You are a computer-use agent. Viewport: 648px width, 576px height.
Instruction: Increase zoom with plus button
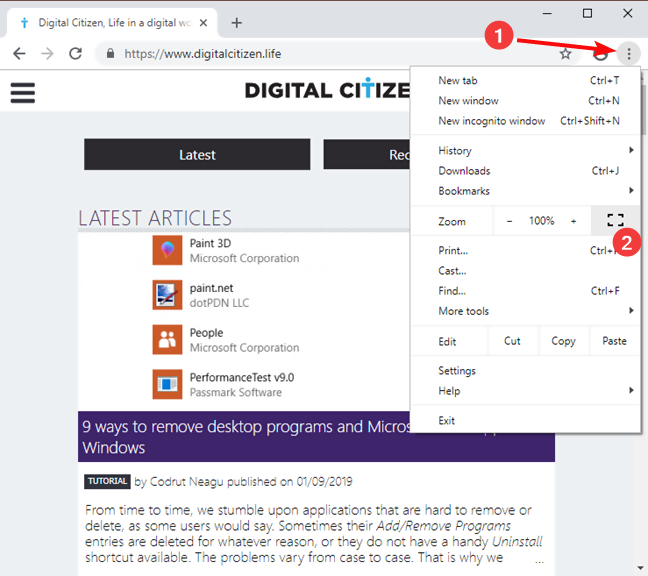574,221
